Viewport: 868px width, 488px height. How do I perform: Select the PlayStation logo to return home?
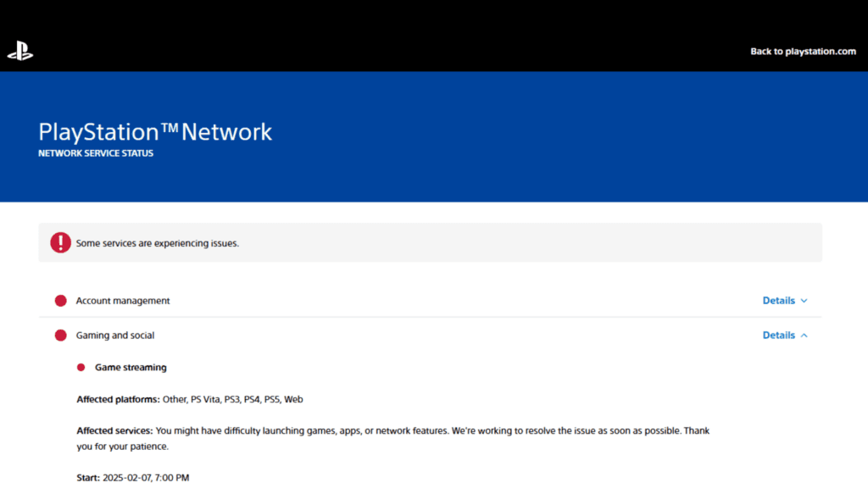pyautogui.click(x=19, y=51)
